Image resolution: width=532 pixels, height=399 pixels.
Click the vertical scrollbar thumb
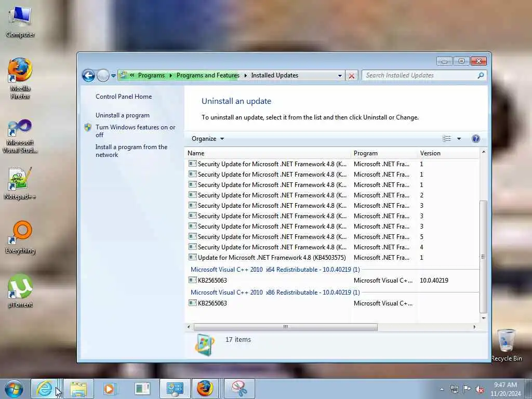click(x=483, y=257)
